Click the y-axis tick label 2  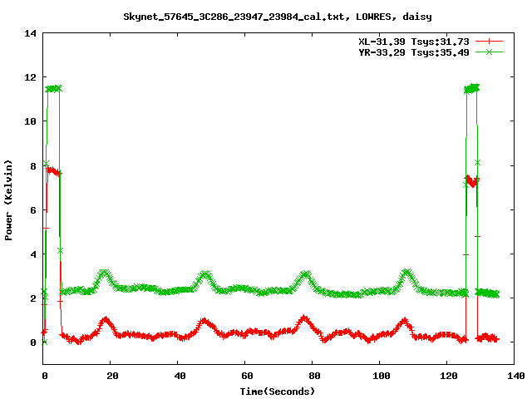(x=33, y=298)
